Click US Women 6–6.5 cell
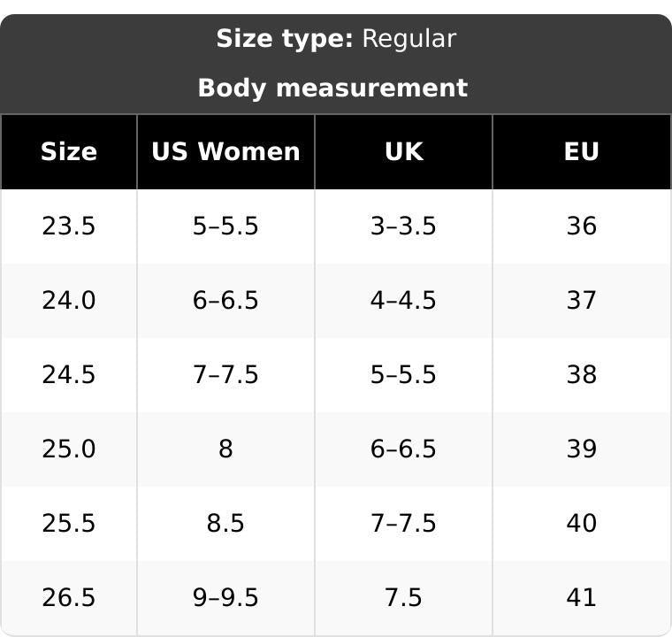The width and height of the screenshot is (672, 637). 225,300
